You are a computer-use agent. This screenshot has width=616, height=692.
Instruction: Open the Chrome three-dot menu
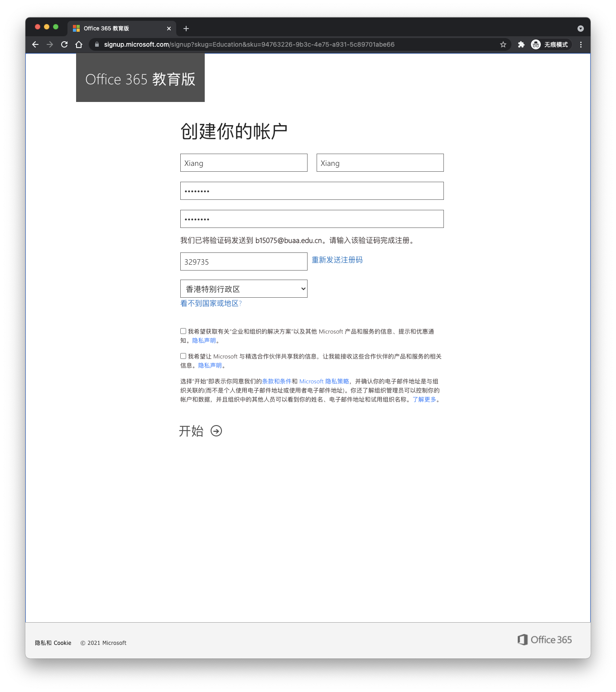pos(581,44)
